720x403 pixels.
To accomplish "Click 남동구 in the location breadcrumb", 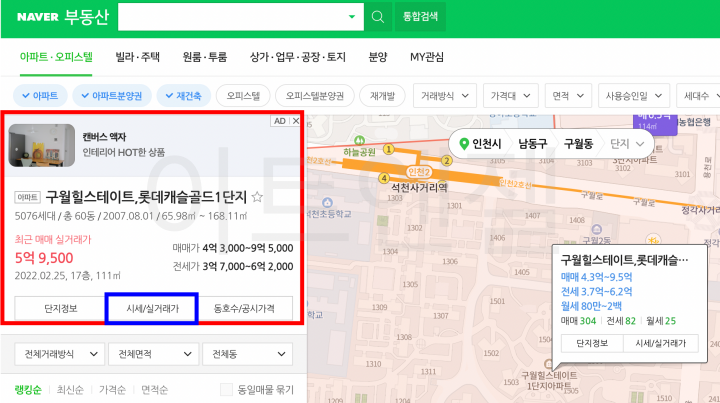I will pos(533,144).
